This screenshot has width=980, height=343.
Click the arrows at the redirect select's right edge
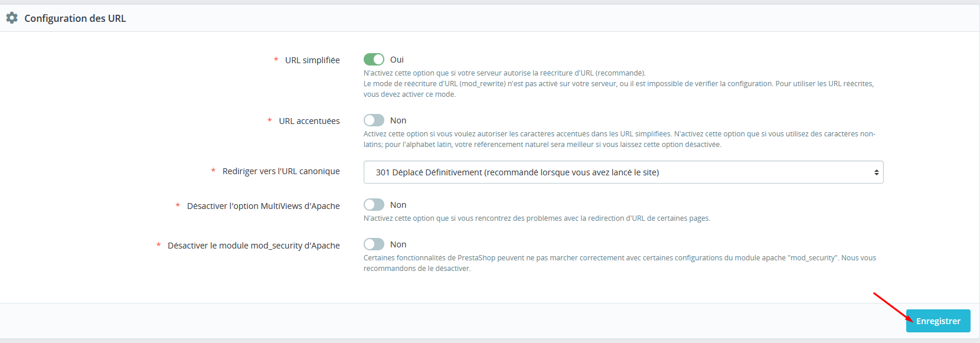coord(876,172)
